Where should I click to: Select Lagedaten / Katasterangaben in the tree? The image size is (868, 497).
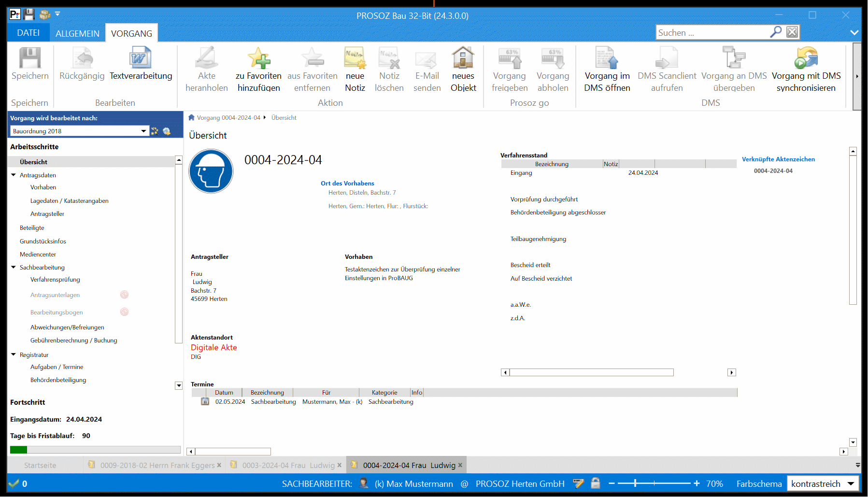pyautogui.click(x=69, y=200)
